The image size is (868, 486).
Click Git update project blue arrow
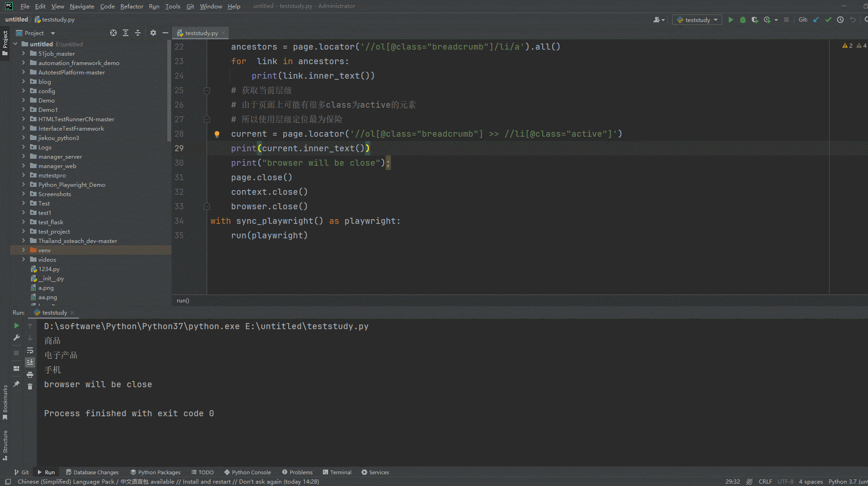(x=816, y=20)
